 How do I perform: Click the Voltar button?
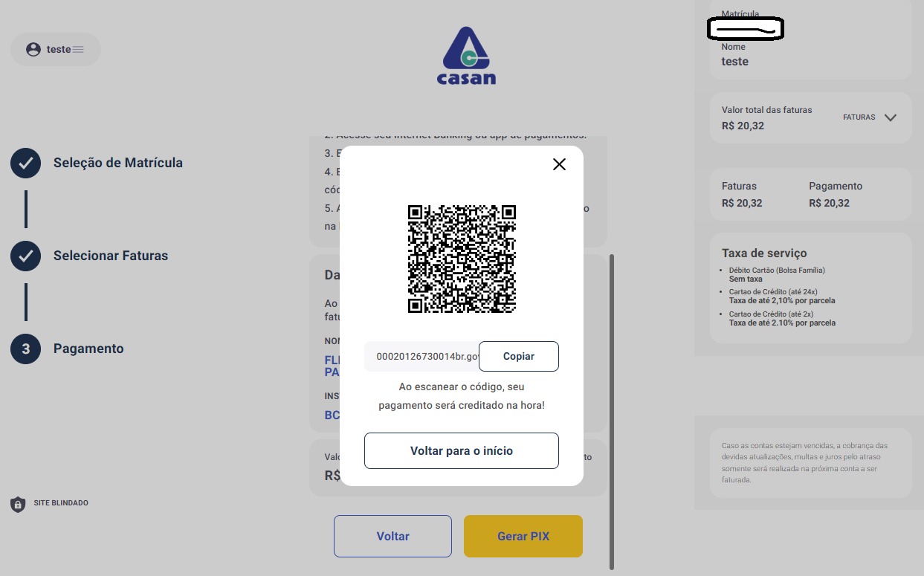pos(392,536)
